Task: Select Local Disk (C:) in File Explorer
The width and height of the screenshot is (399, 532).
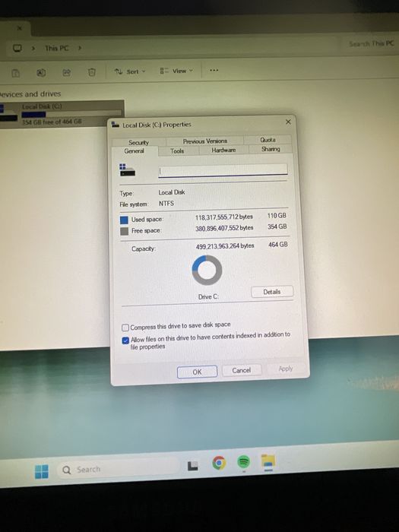Action: (x=62, y=113)
